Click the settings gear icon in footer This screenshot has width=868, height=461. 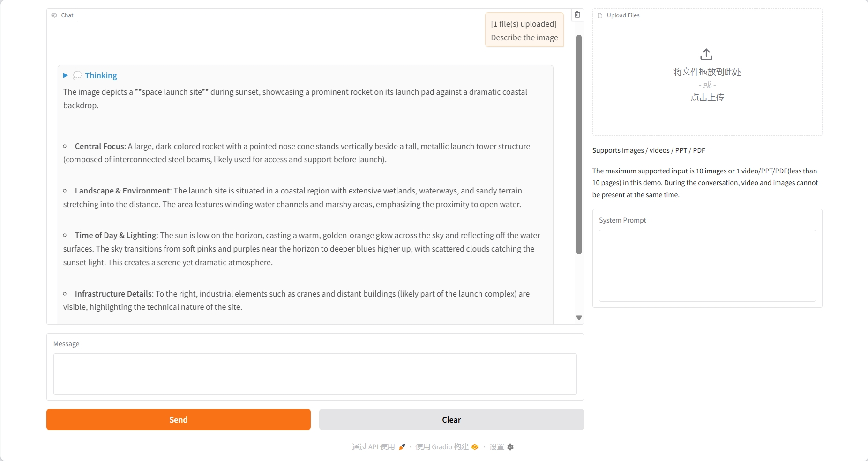pyautogui.click(x=510, y=447)
